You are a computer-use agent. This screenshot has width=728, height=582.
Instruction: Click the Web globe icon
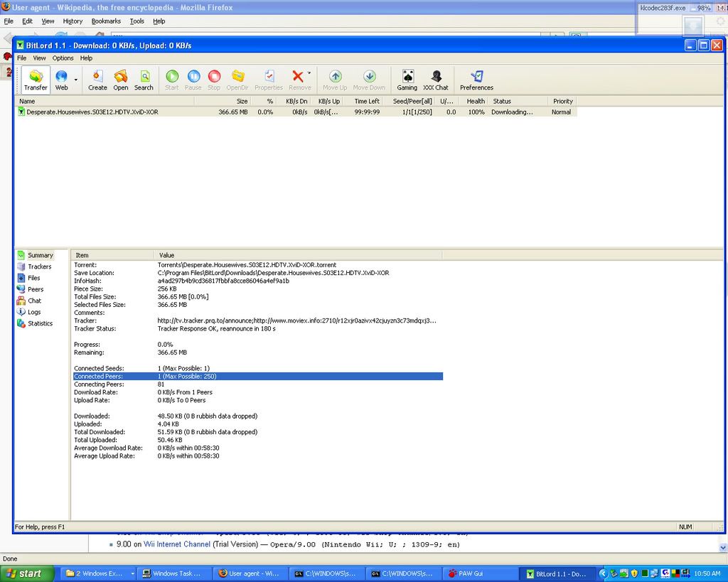click(x=61, y=80)
